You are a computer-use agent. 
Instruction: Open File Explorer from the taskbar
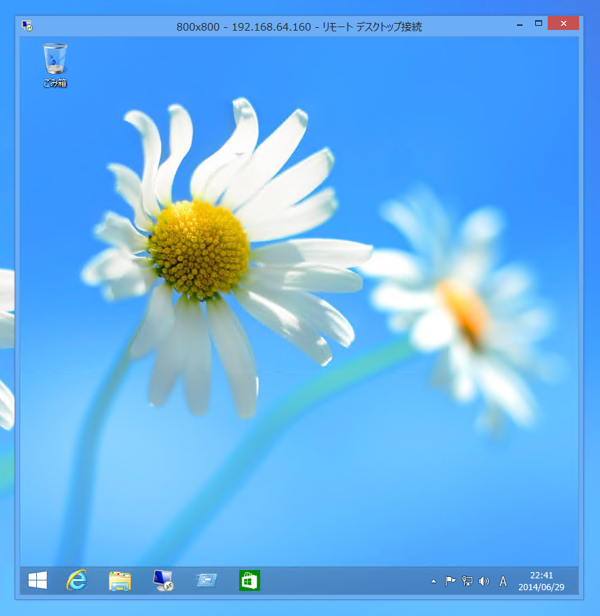120,581
